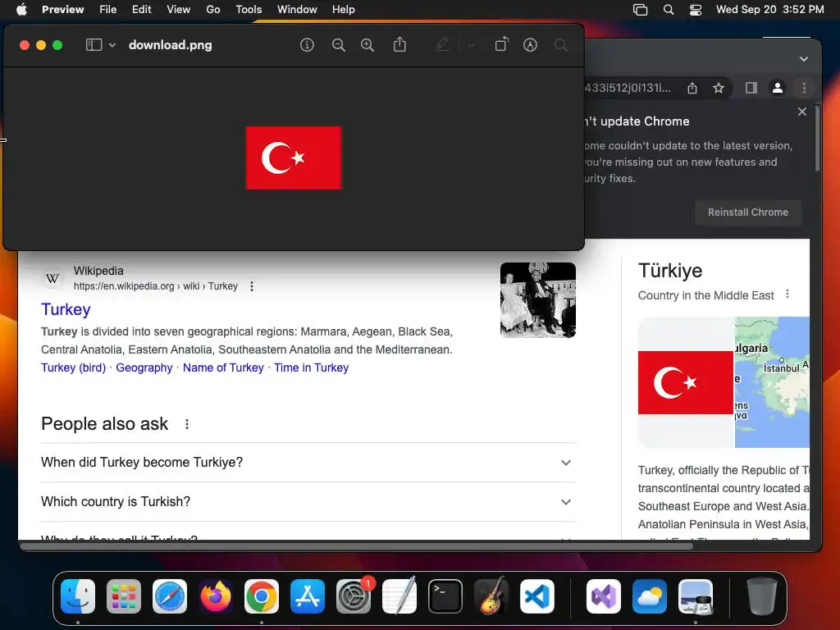Click the map thumbnail in Türkiye panel

pyautogui.click(x=772, y=382)
